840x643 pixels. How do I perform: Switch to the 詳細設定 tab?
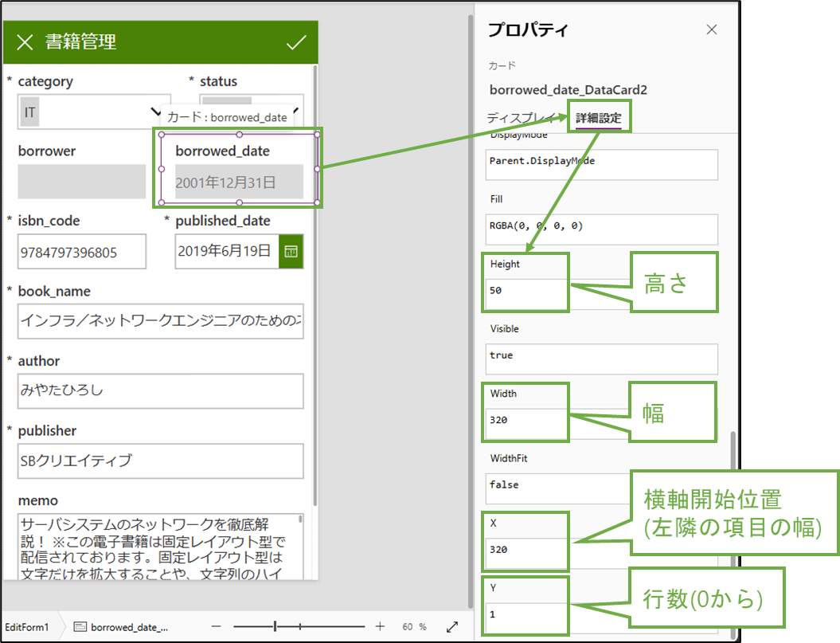[599, 118]
